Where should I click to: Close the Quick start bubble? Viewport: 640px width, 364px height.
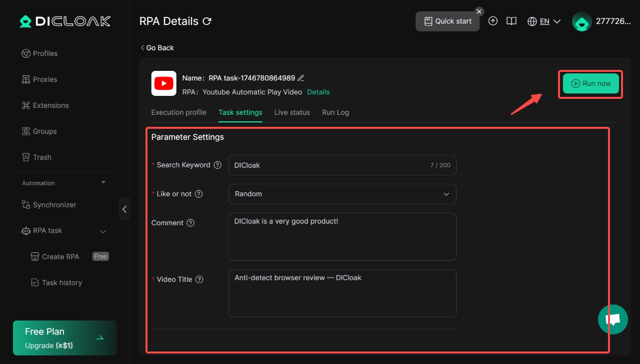click(x=479, y=11)
